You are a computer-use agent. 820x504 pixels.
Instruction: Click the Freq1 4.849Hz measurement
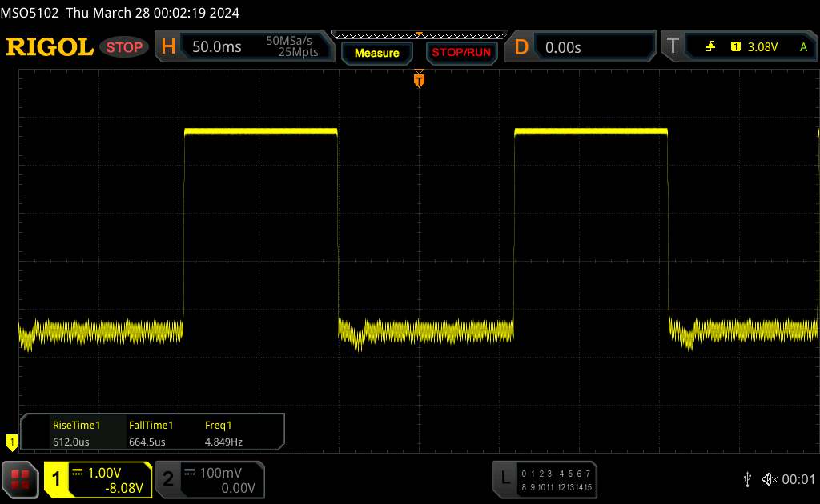point(224,433)
